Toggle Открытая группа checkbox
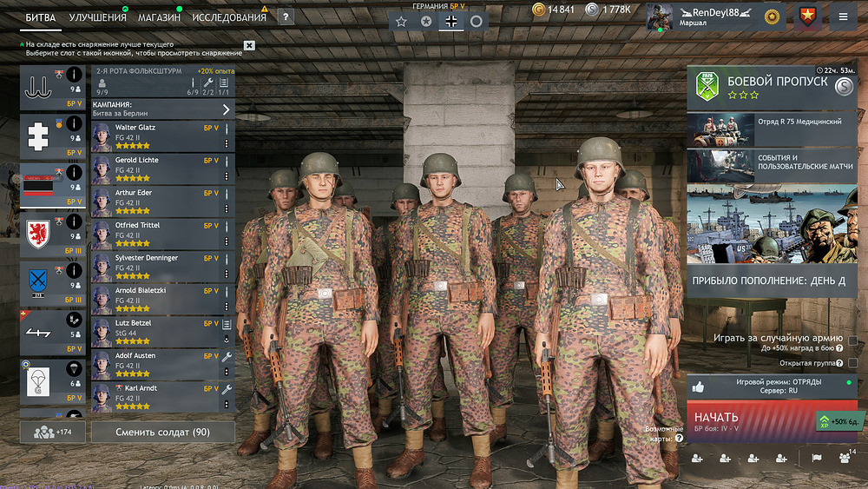The width and height of the screenshot is (868, 489). point(852,363)
